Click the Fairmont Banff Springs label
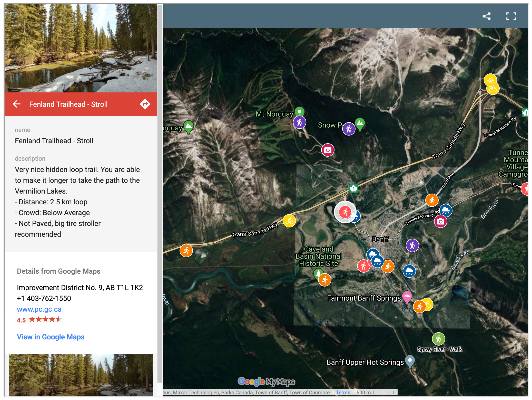The height and width of the screenshot is (400, 532). (364, 298)
